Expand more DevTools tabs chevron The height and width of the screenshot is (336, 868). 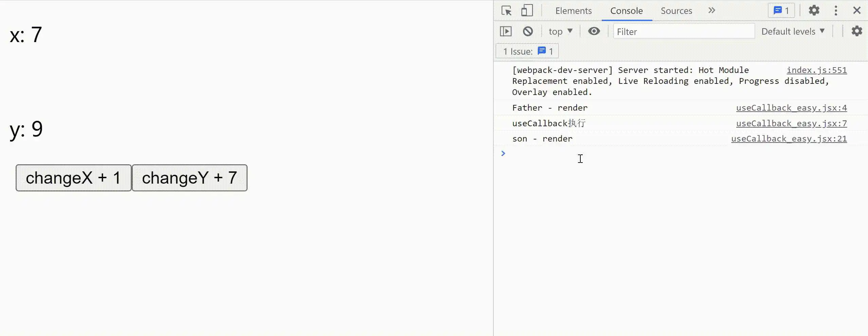click(x=711, y=11)
